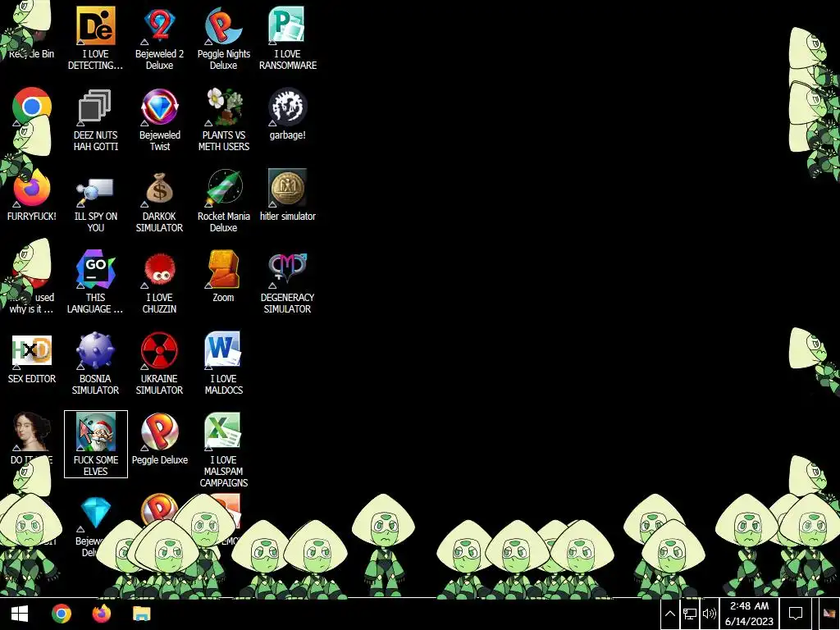The width and height of the screenshot is (840, 630).
Task: Open Chrome from the taskbar
Action: [x=61, y=614]
